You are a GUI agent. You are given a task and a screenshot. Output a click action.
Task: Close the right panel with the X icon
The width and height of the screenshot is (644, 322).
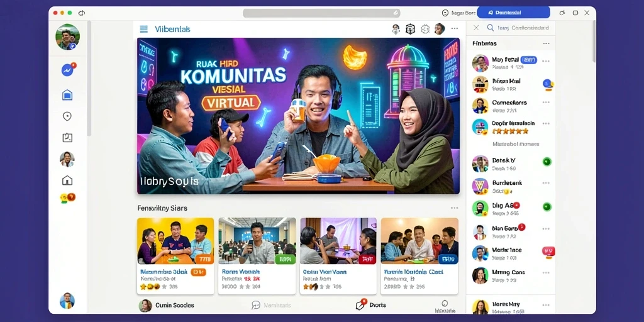[476, 28]
